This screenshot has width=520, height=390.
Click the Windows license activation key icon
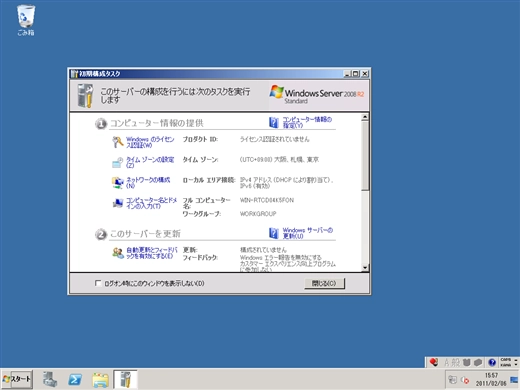117,142
